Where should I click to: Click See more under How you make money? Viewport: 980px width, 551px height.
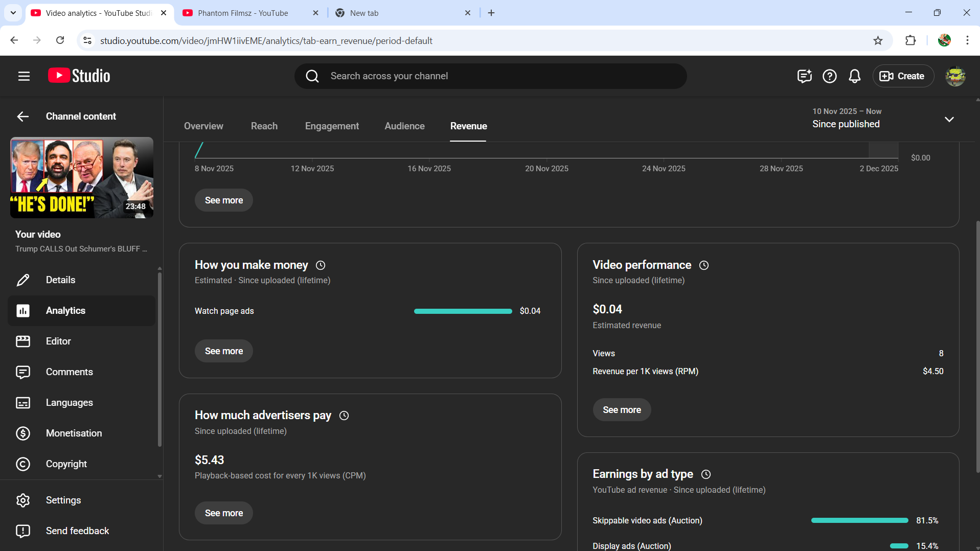(x=223, y=351)
